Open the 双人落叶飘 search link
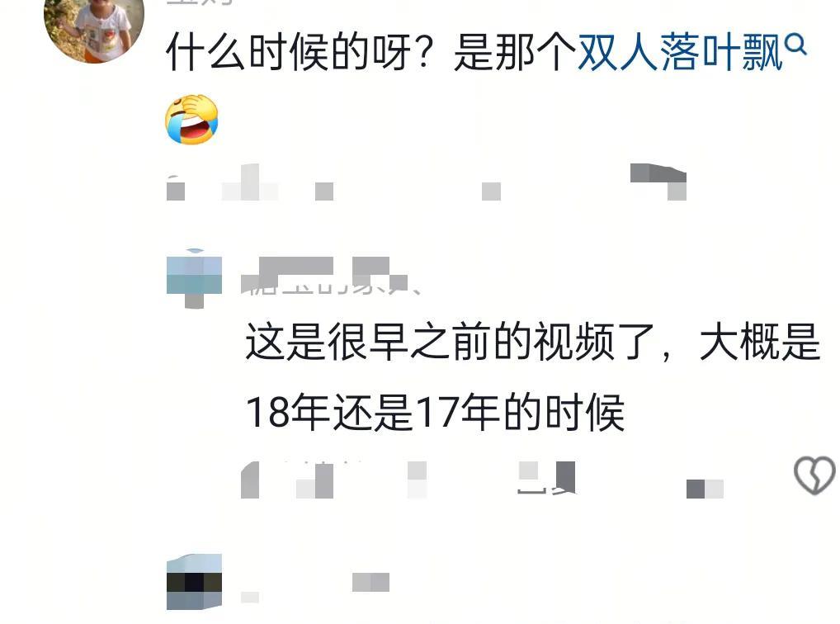 [681, 52]
